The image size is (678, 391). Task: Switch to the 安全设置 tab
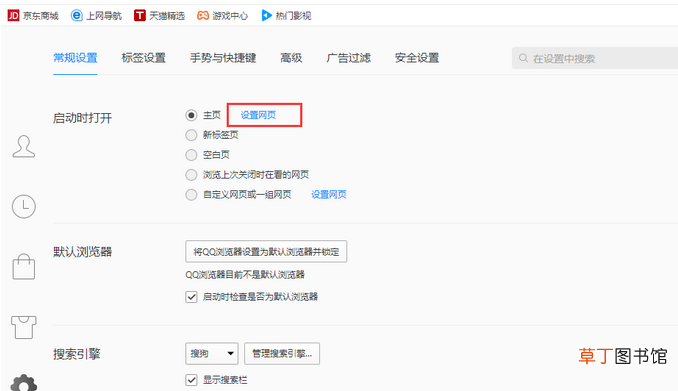pos(417,58)
